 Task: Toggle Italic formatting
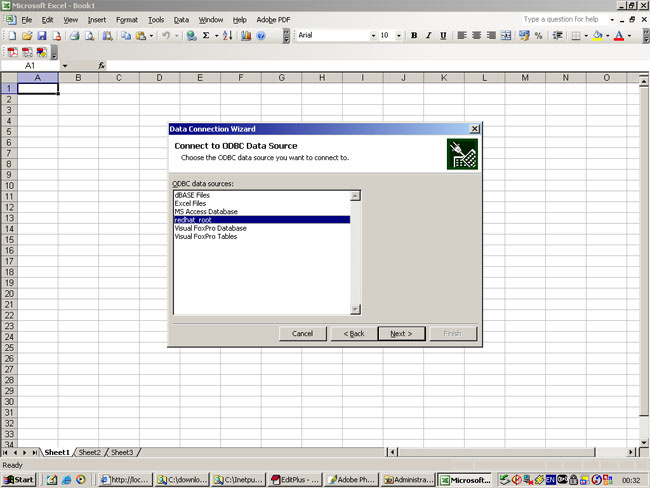pyautogui.click(x=429, y=36)
